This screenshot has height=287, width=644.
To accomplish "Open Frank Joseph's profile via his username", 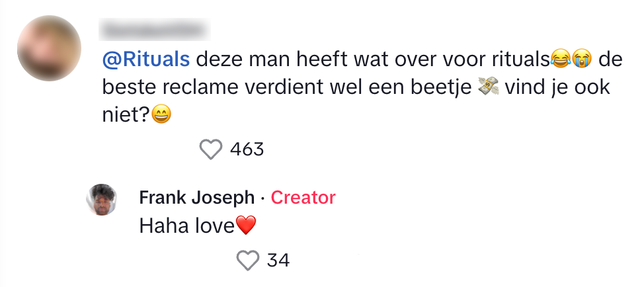I will (x=197, y=197).
